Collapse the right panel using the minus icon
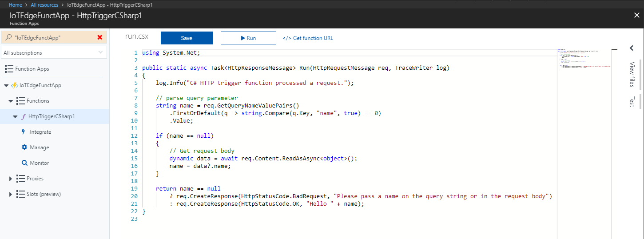 [615, 48]
